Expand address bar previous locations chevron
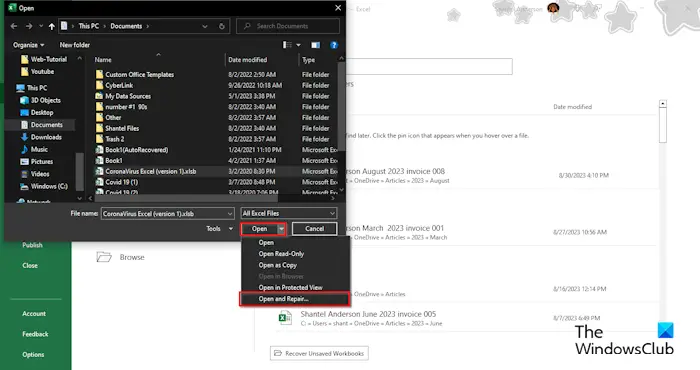Viewport: 700px width, 370px height. (204, 26)
